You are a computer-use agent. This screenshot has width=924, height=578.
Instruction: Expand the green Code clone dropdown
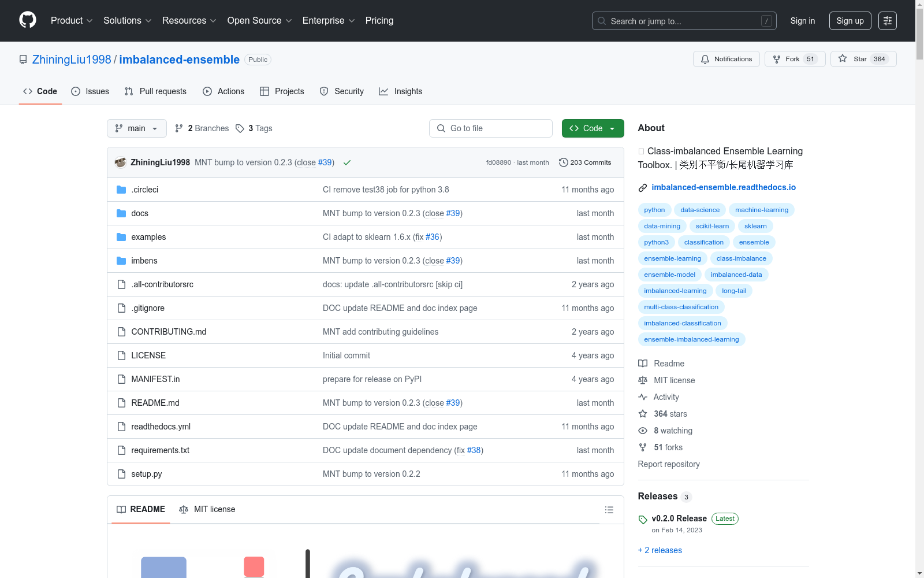tap(593, 128)
